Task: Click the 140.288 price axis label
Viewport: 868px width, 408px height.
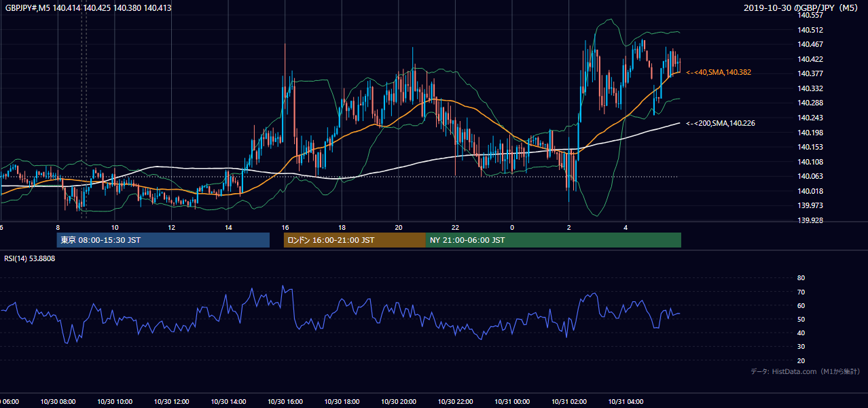Action: click(x=810, y=103)
